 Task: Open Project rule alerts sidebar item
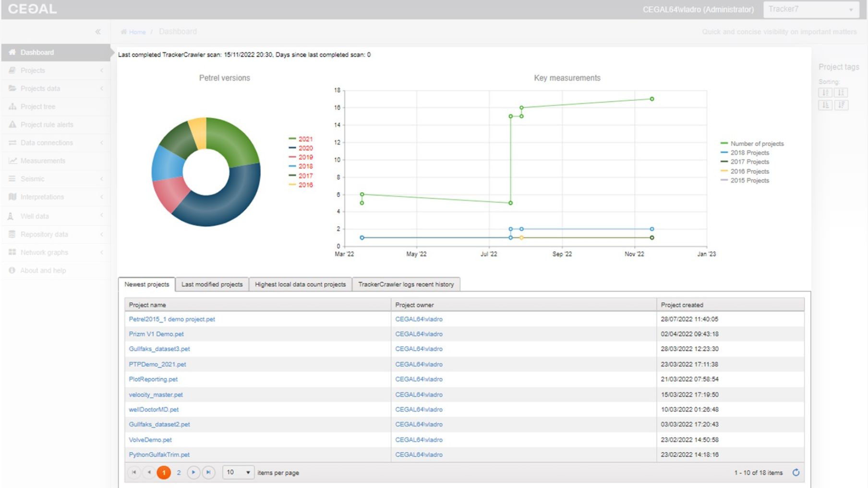56,125
